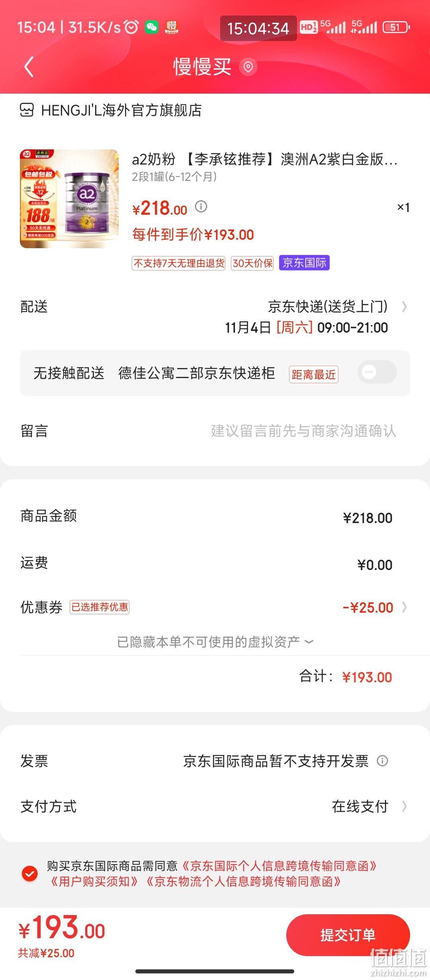The height and width of the screenshot is (980, 430).
Task: Tap the alarm clock status icon
Action: click(131, 27)
